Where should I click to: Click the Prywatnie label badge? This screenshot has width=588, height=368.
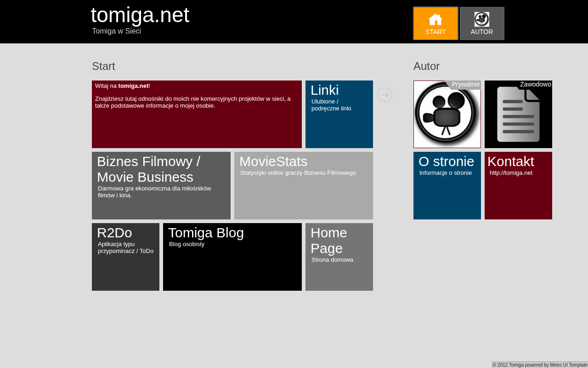pos(465,85)
